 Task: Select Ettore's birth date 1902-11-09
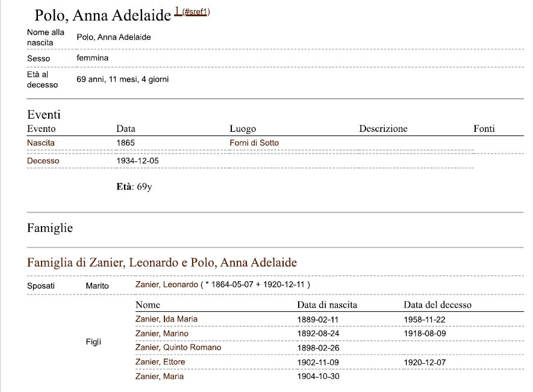coord(318,362)
